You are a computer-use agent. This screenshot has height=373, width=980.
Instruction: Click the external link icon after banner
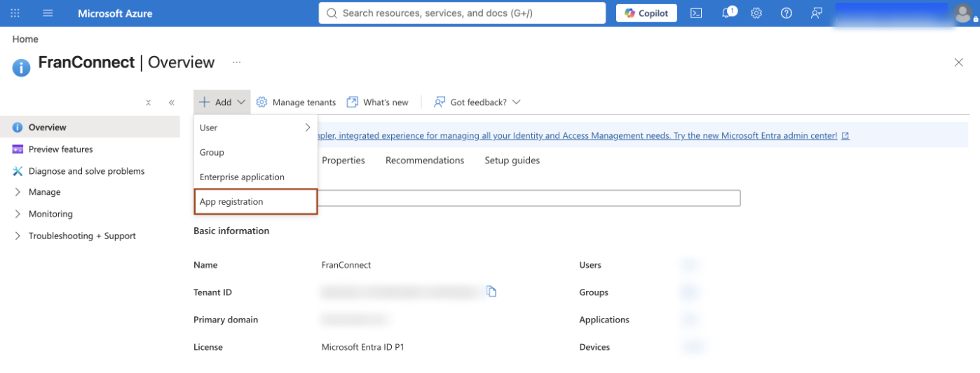tap(845, 136)
